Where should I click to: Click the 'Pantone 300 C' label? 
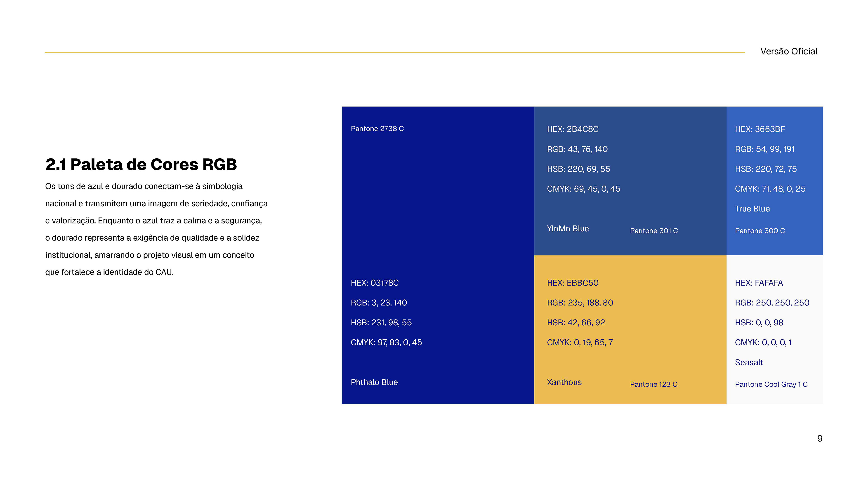pos(759,231)
